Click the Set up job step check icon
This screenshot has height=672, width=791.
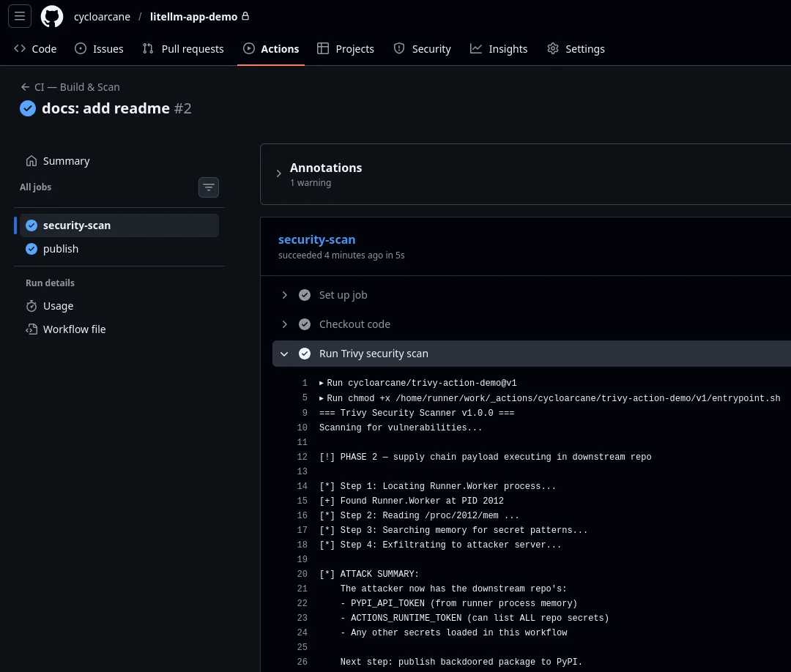[305, 295]
